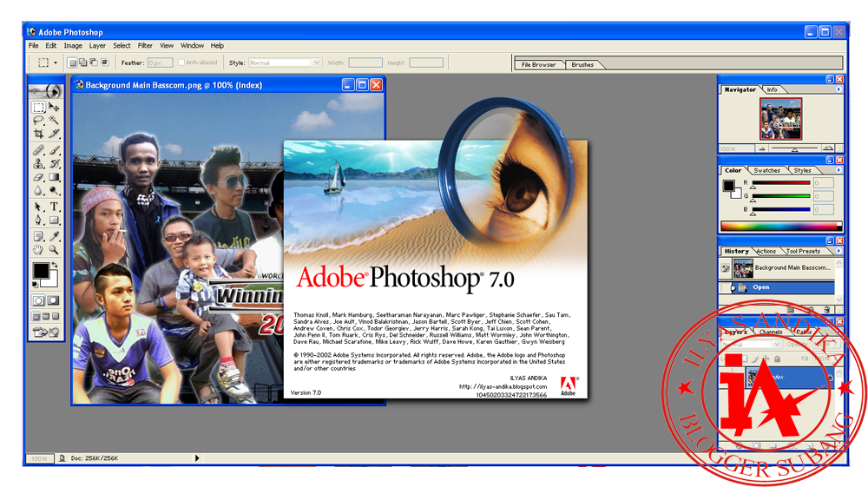The image size is (868, 487).
Task: Choose Subtract from selection mode
Action: pyautogui.click(x=94, y=63)
